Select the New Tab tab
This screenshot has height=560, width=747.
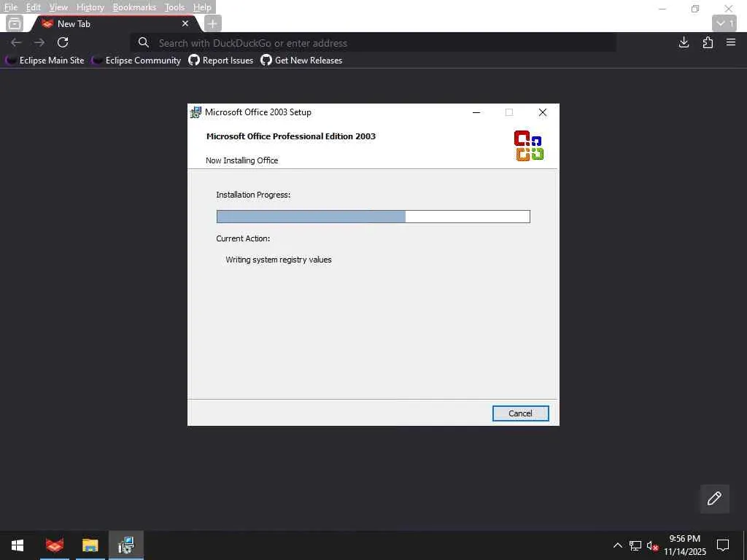click(115, 24)
